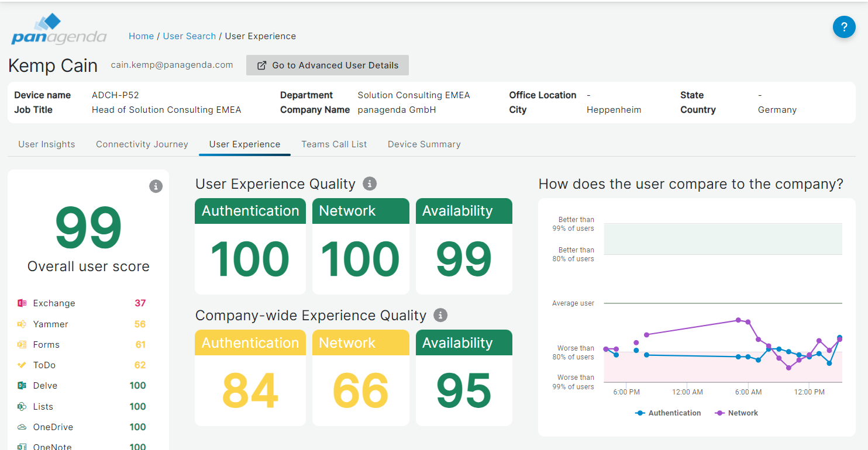The width and height of the screenshot is (868, 450).
Task: Click the Average user line label
Action: pos(573,303)
